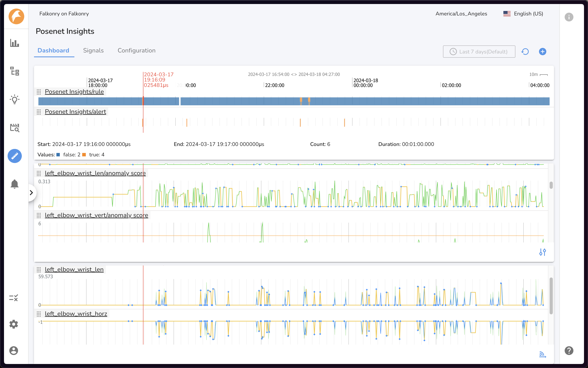The height and width of the screenshot is (368, 588).
Task: Click the Start: 2024-03-17 19:16:00 text
Action: tap(84, 144)
